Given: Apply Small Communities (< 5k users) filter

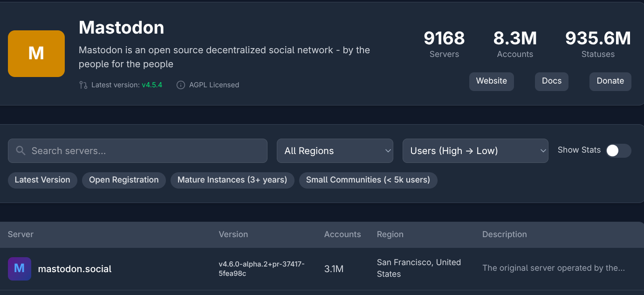Looking at the screenshot, I should (x=368, y=180).
